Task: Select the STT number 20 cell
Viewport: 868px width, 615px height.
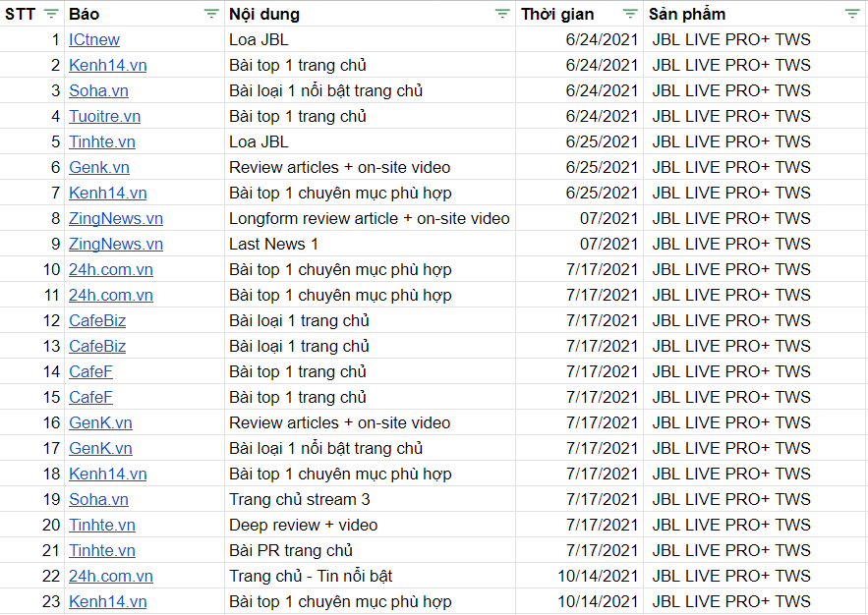Action: pos(32,525)
